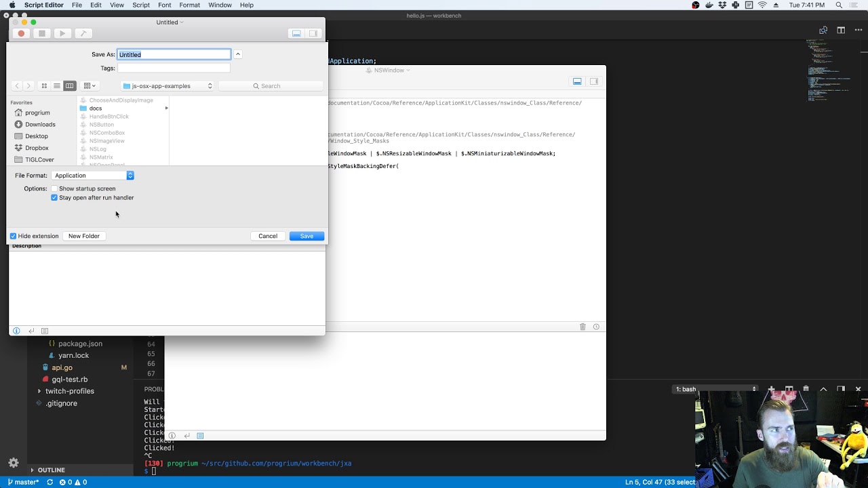This screenshot has height=488, width=868.
Task: Run the script with the play button
Action: click(62, 33)
